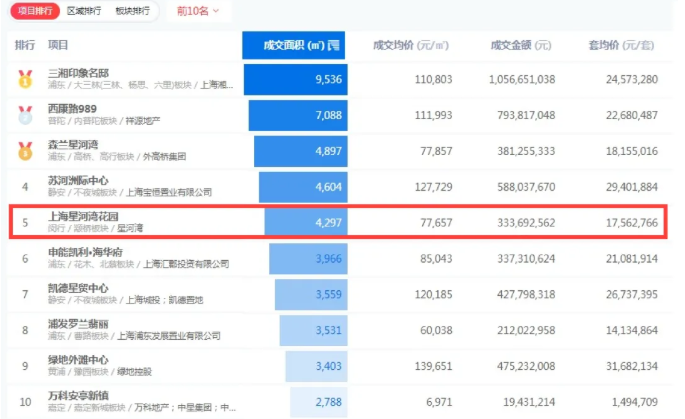The height and width of the screenshot is (419, 685).
Task: Click per-unit price 14,134,864
Action: point(632,330)
